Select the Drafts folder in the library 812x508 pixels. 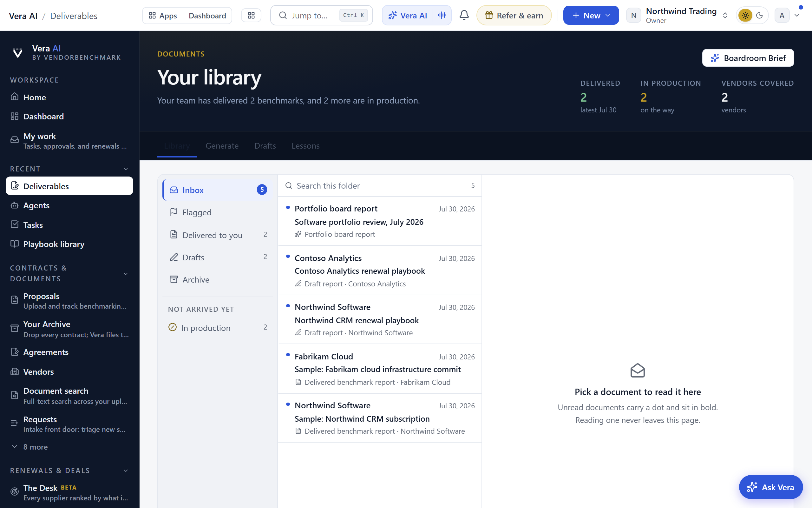tap(218, 257)
